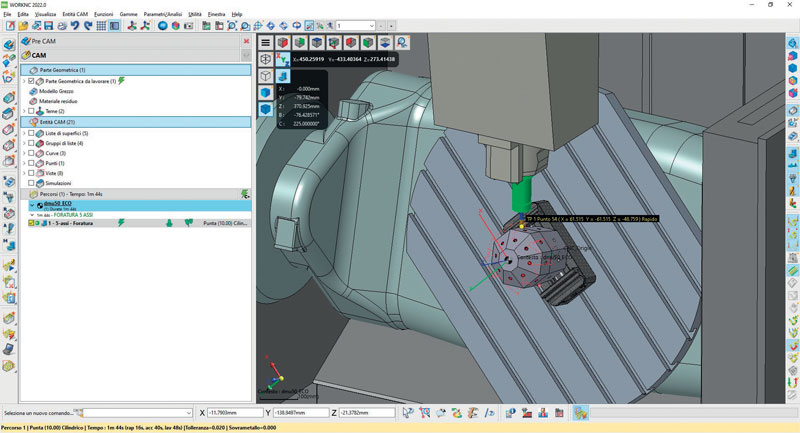800x433 pixels.
Task: Expand the Terne (2) tree node
Action: (x=24, y=111)
